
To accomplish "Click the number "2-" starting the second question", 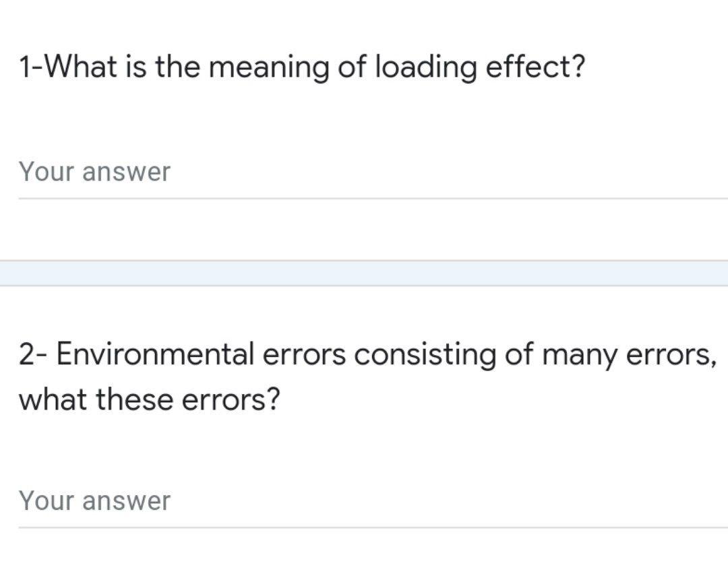I will pyautogui.click(x=34, y=354).
